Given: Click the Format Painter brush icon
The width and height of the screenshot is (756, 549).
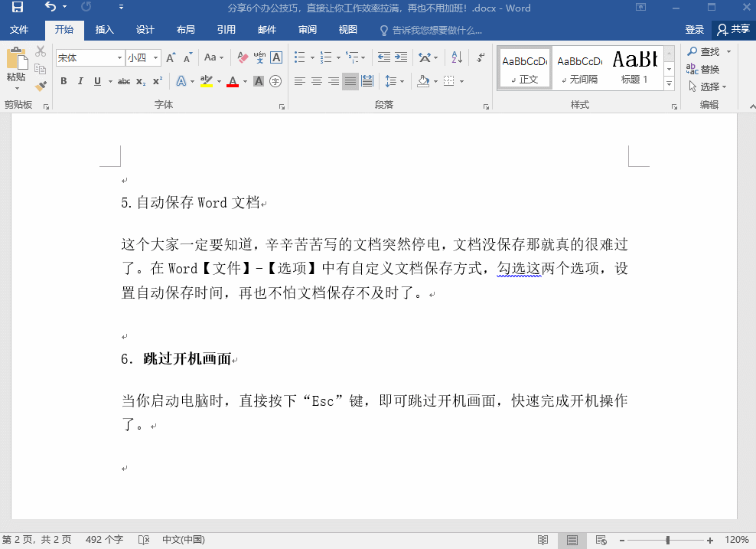Looking at the screenshot, I should [41, 87].
